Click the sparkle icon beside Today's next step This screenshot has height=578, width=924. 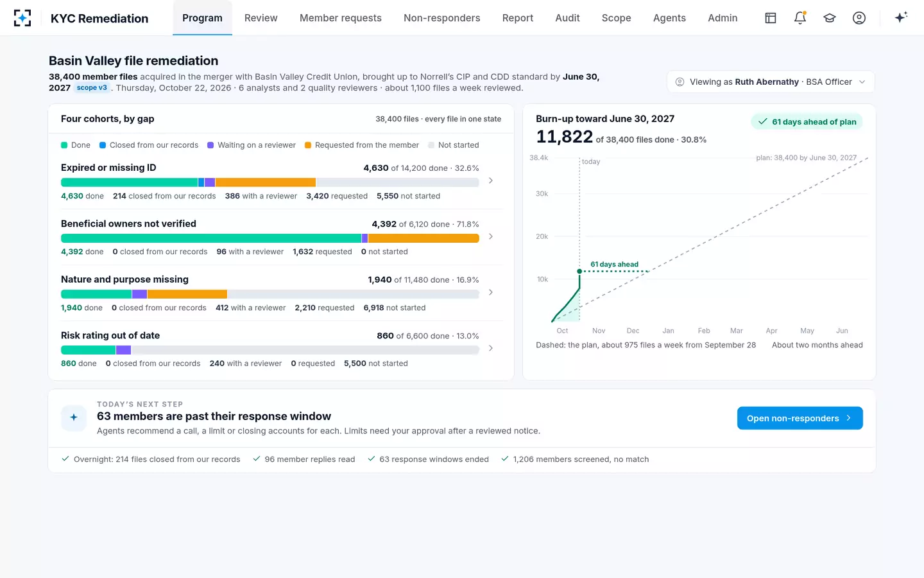tap(74, 417)
